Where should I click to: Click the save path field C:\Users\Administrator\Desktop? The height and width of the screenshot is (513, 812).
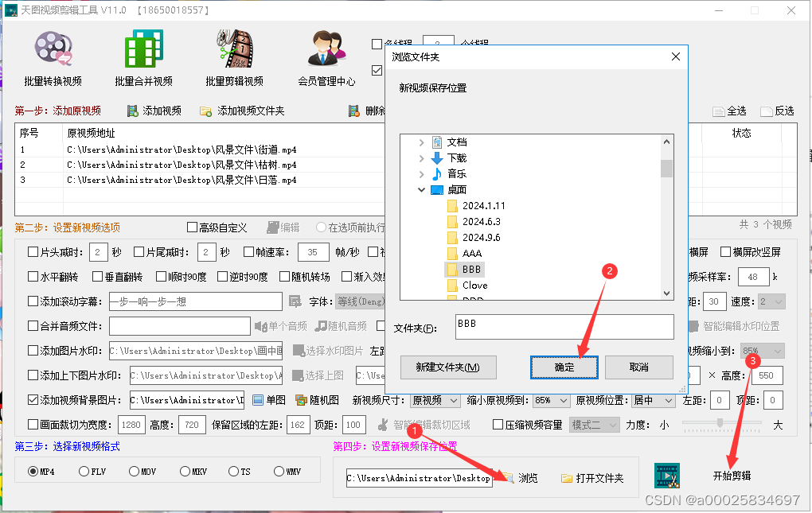click(419, 478)
